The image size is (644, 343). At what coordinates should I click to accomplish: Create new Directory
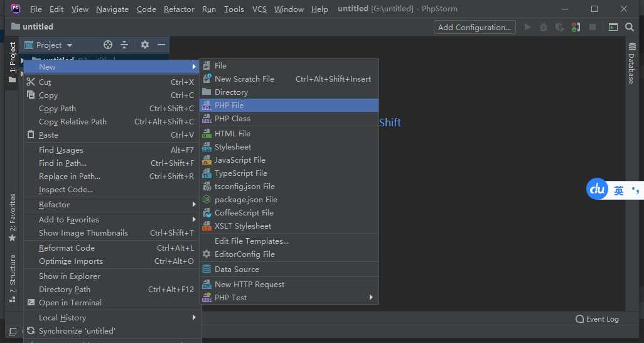coord(289,92)
